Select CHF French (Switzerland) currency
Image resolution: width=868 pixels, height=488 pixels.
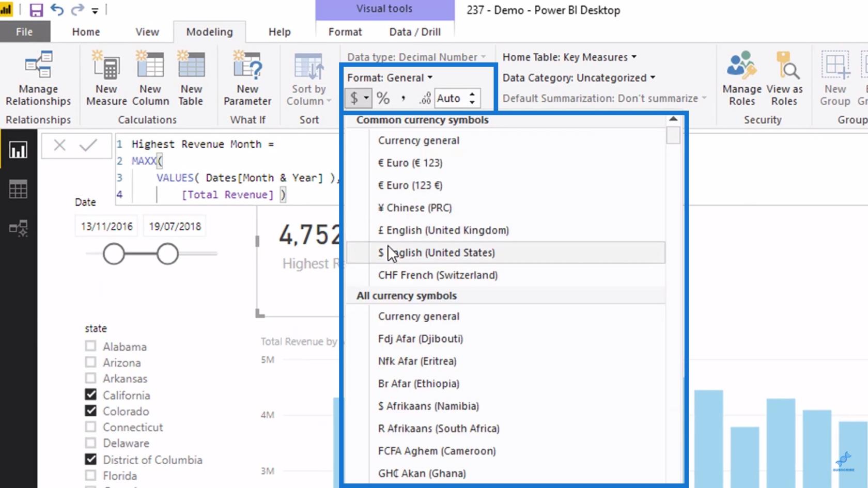pos(506,275)
